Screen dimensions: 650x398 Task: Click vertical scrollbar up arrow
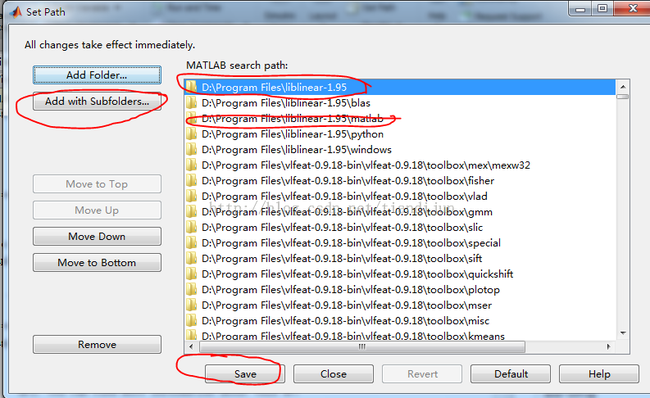coord(623,87)
